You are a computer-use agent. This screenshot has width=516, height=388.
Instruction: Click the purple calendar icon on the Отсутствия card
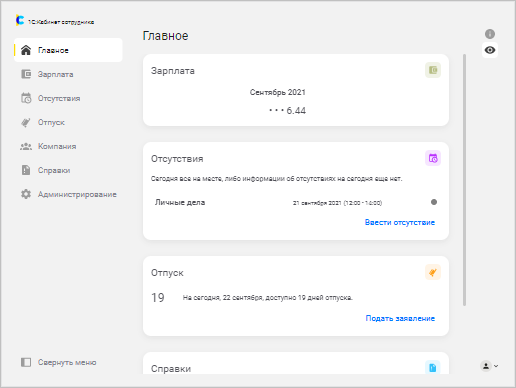click(x=433, y=158)
